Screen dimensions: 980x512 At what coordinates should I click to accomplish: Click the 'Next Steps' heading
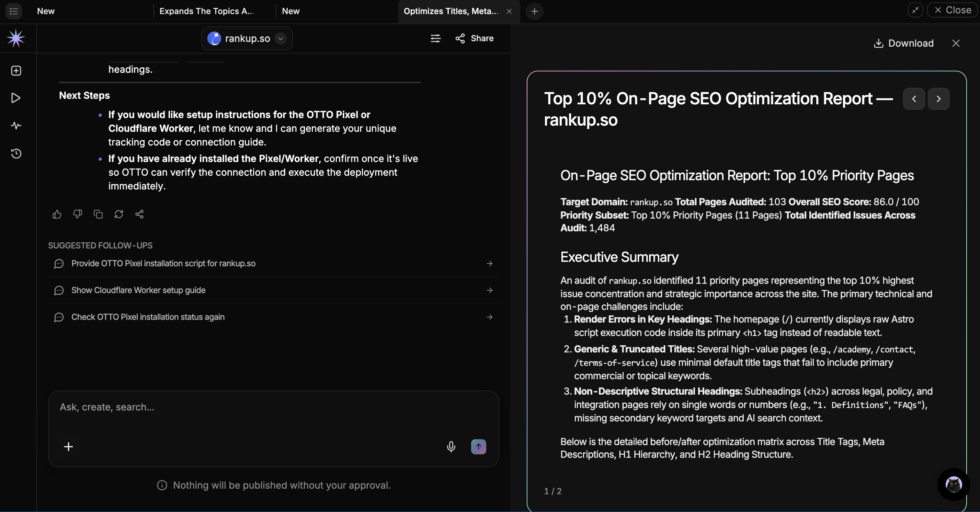point(84,95)
